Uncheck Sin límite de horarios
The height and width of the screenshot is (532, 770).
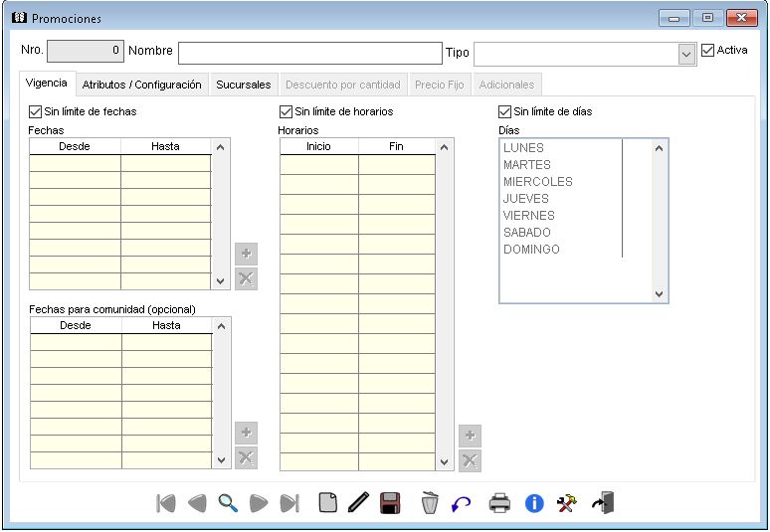tap(287, 112)
